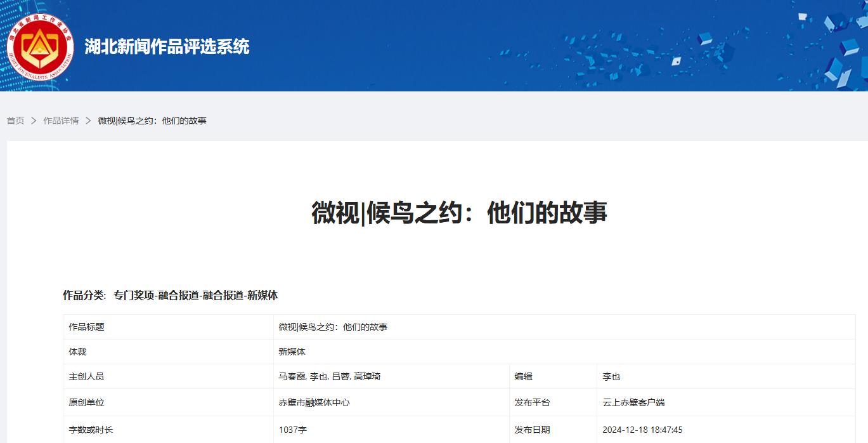
Task: Open 作品详情 breadcrumb link
Action: tap(61, 121)
